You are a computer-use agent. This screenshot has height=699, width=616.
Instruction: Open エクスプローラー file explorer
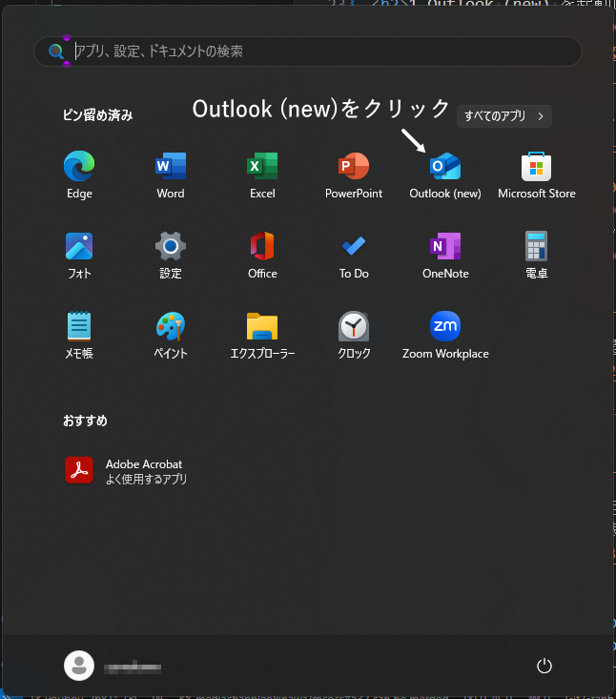pos(262,336)
